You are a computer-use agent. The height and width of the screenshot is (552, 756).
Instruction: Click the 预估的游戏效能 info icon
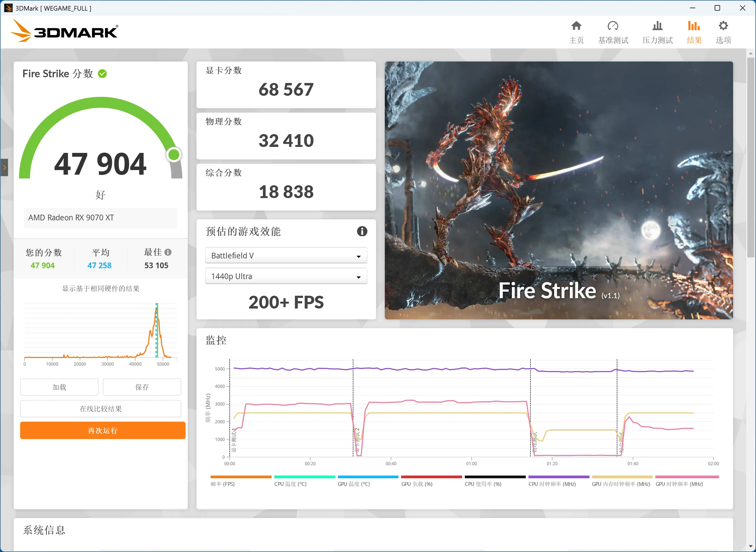362,231
